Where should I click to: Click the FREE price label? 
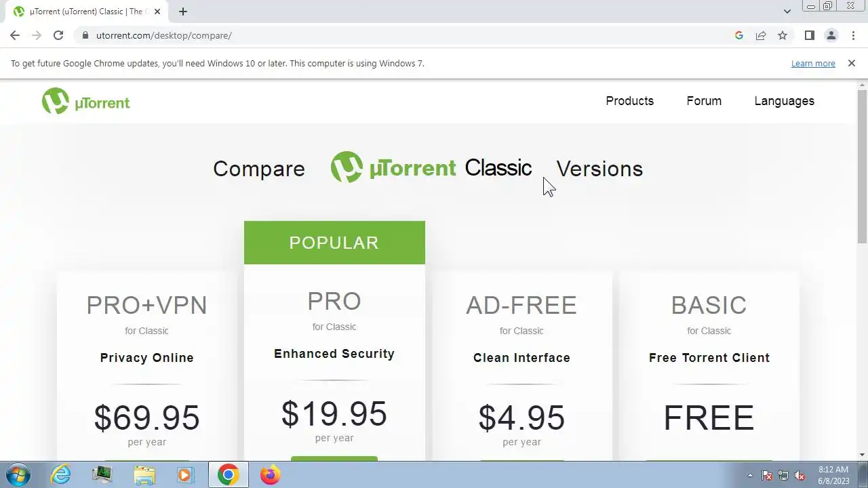[x=709, y=418]
